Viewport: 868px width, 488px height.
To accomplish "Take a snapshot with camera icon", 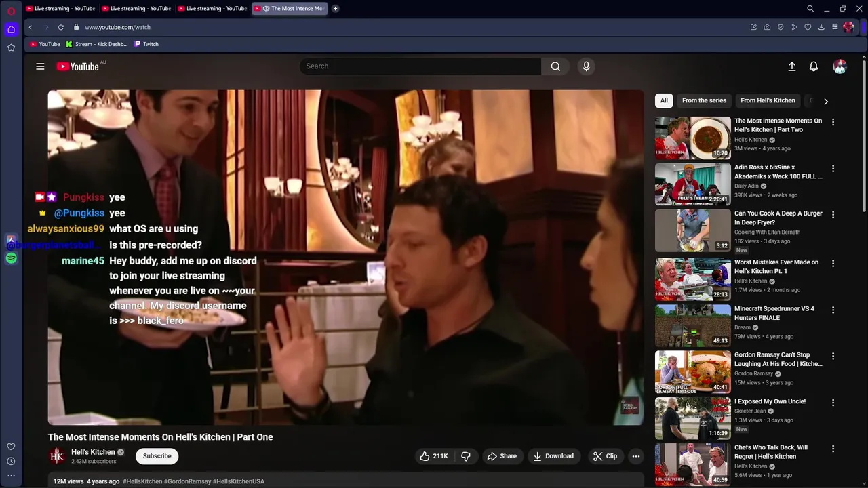I will pos(767,27).
